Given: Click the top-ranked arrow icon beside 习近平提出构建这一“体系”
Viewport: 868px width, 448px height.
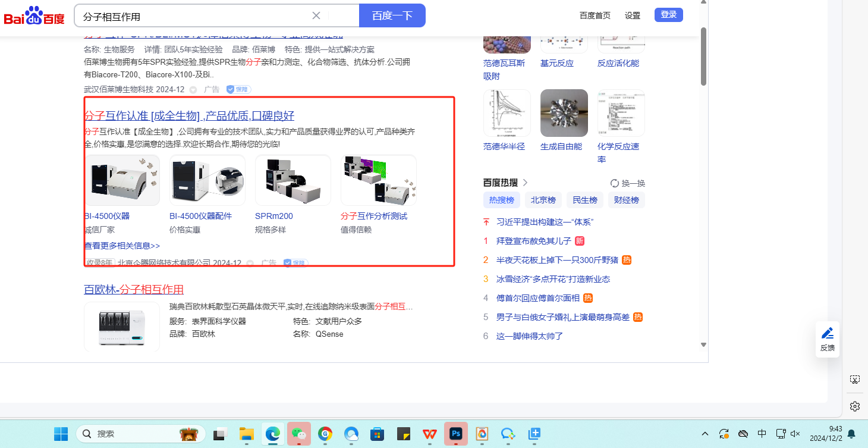Looking at the screenshot, I should [x=486, y=222].
